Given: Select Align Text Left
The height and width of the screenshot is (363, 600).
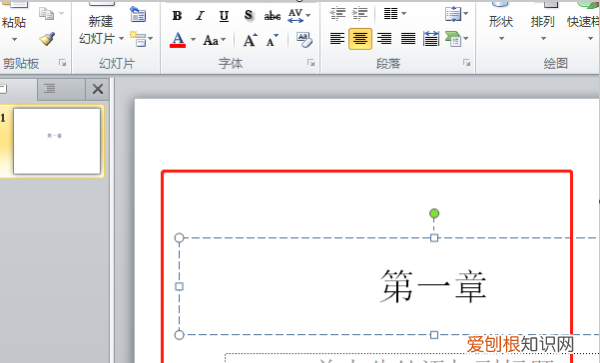Looking at the screenshot, I should (x=337, y=39).
